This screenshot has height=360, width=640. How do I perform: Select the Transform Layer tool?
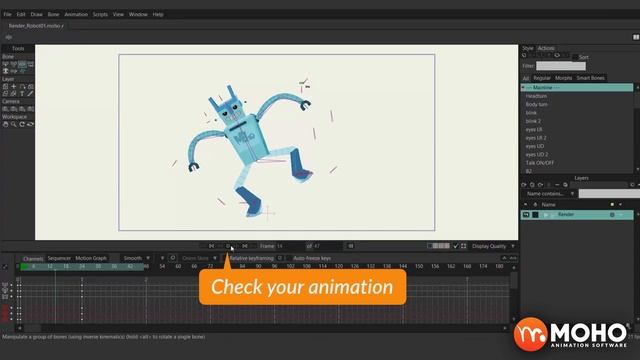point(6,87)
